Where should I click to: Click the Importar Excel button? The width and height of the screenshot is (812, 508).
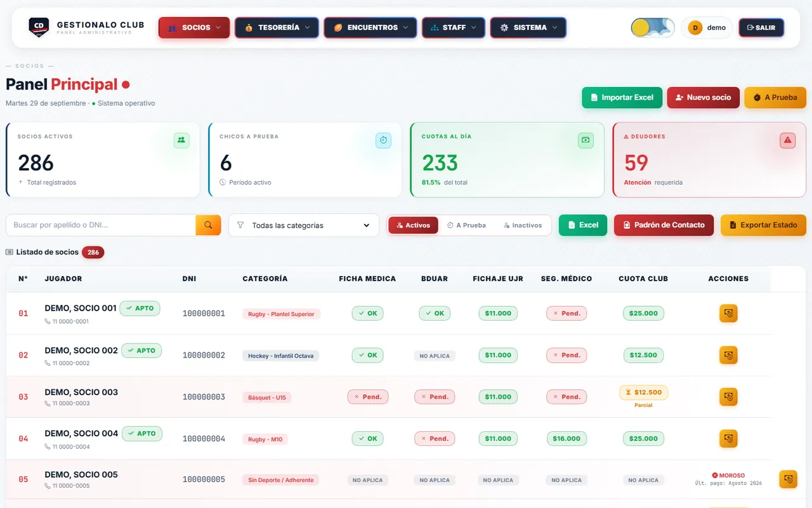(x=622, y=98)
